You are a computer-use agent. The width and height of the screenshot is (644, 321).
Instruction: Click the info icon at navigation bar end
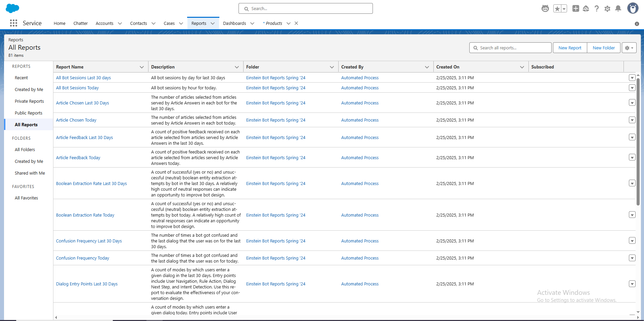coord(637,24)
